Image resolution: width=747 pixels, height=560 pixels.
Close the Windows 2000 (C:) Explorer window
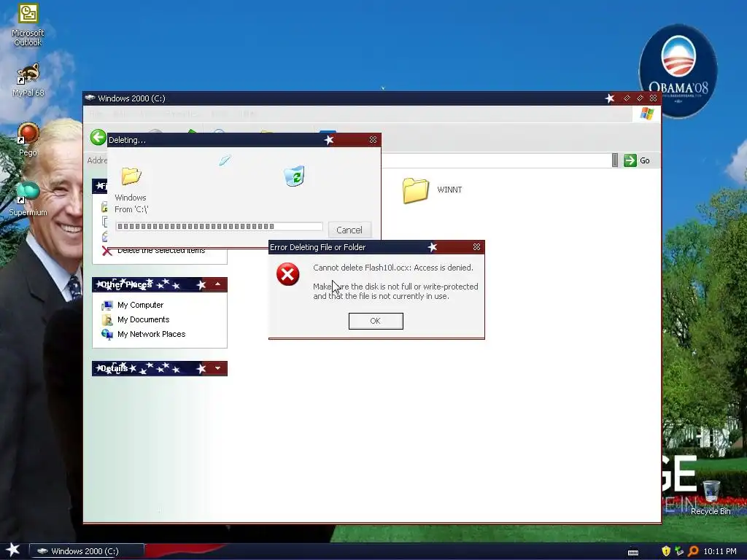coord(653,98)
